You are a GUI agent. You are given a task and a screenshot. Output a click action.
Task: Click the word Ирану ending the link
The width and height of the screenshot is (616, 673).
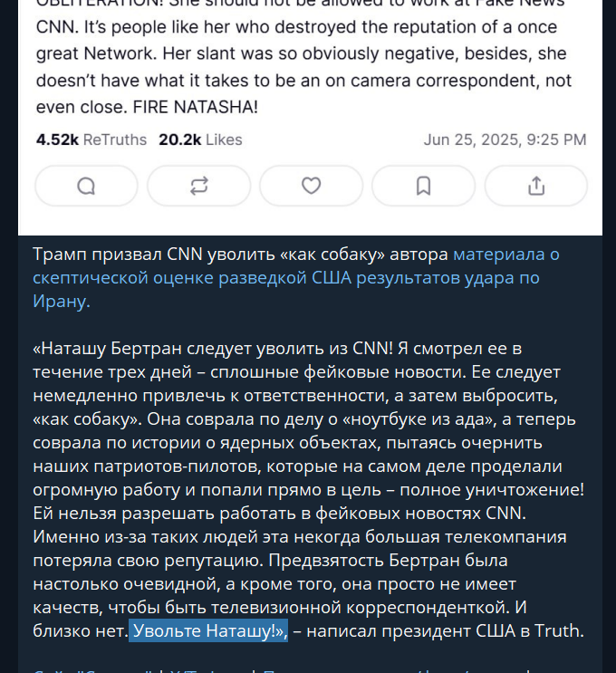pos(59,302)
